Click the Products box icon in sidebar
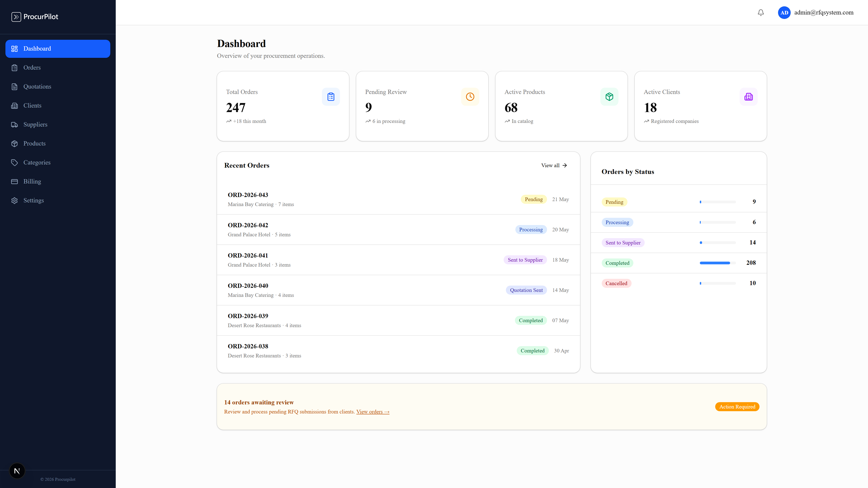 (14, 143)
